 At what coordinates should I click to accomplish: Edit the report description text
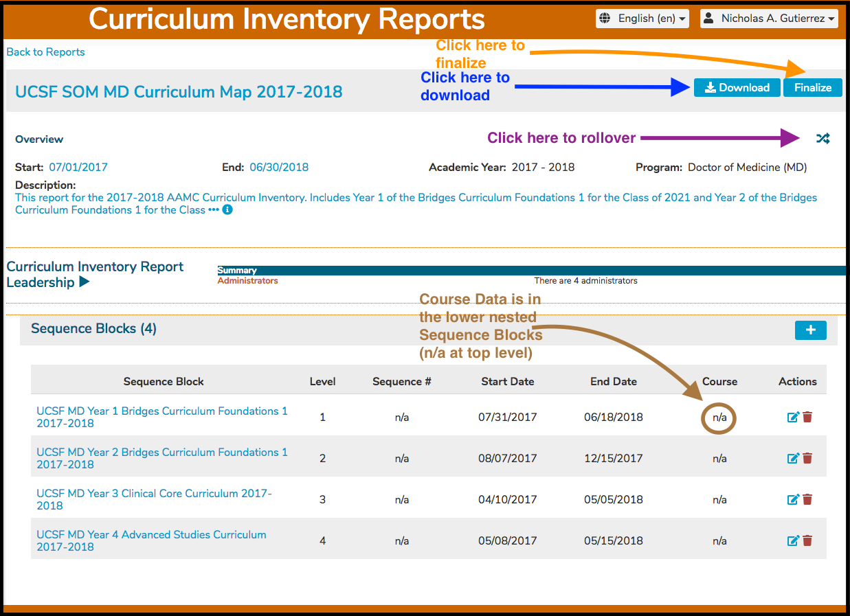[x=416, y=204]
